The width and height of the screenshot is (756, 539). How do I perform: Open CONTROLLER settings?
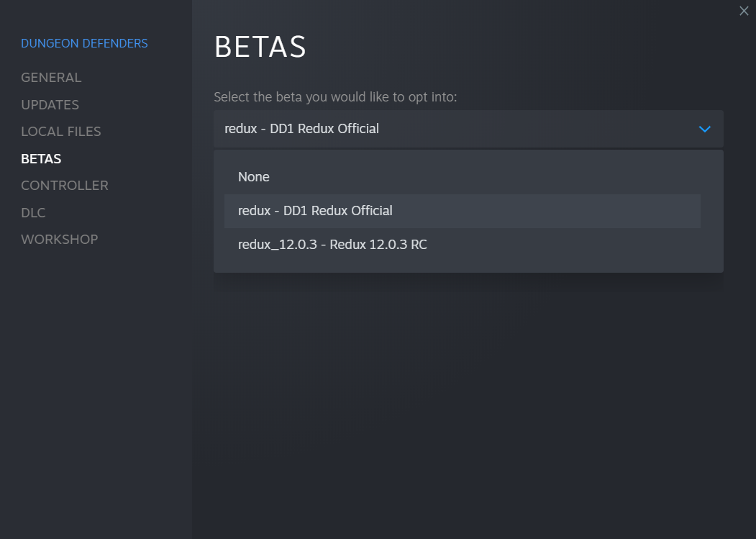point(65,186)
